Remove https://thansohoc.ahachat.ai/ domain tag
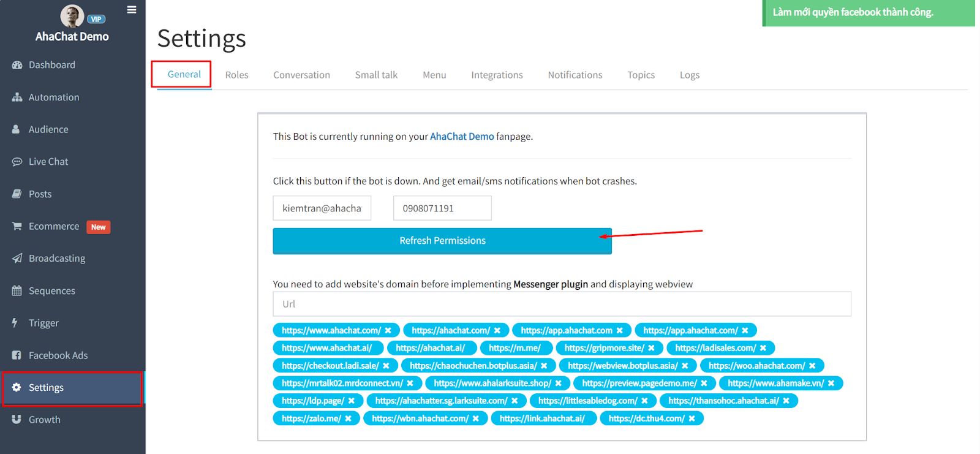The height and width of the screenshot is (454, 980). tap(786, 401)
